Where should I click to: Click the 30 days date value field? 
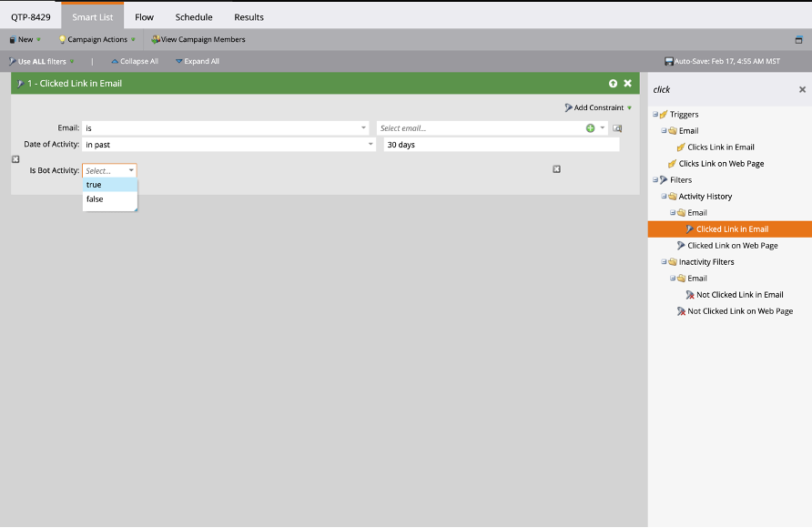502,145
